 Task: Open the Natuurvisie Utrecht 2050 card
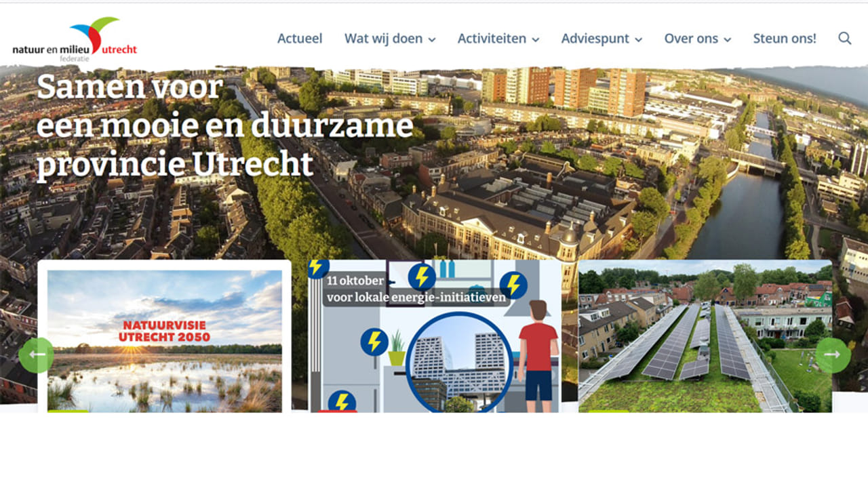(165, 336)
